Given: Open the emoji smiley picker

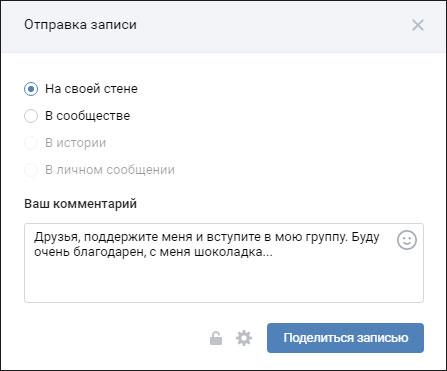Looking at the screenshot, I should (x=407, y=240).
